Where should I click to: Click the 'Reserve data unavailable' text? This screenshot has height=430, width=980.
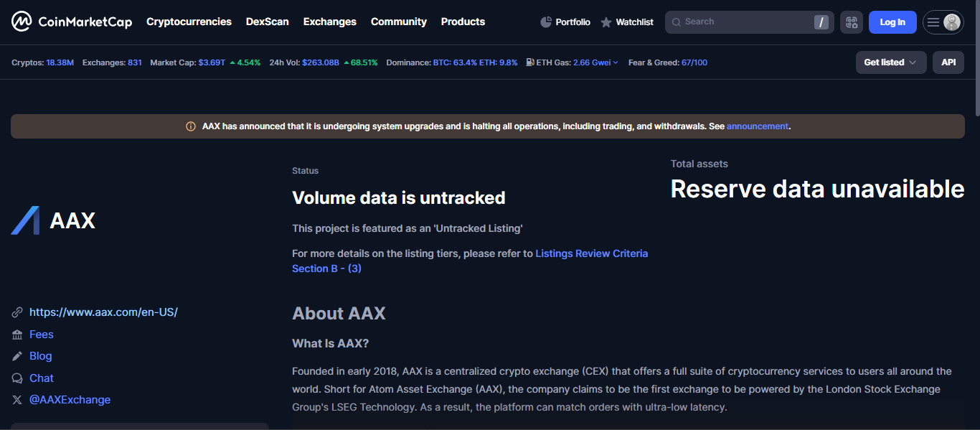(817, 189)
